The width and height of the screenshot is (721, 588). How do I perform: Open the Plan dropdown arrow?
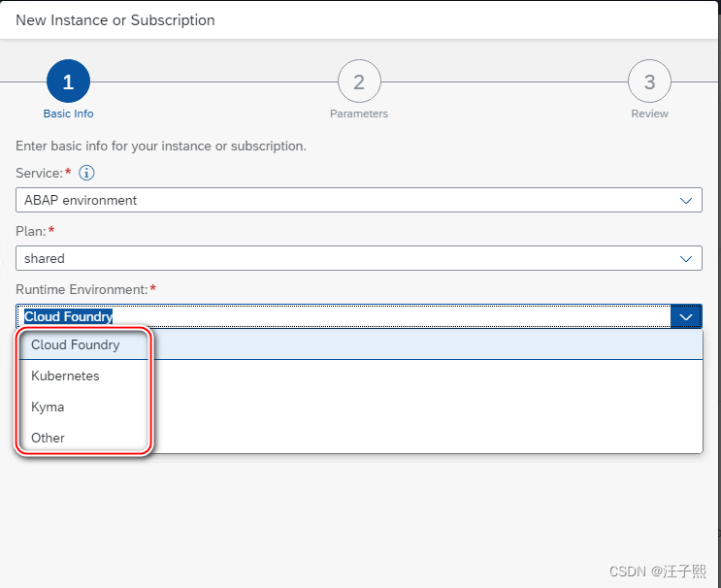(x=686, y=258)
